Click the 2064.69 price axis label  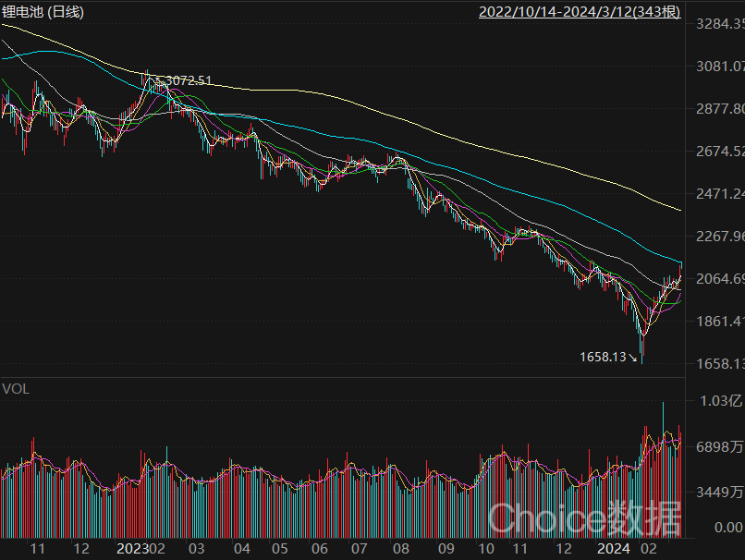[719, 279]
